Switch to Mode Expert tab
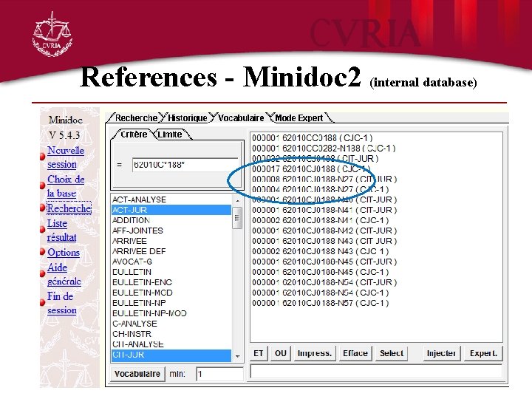The height and width of the screenshot is (399, 532). pyautogui.click(x=299, y=117)
